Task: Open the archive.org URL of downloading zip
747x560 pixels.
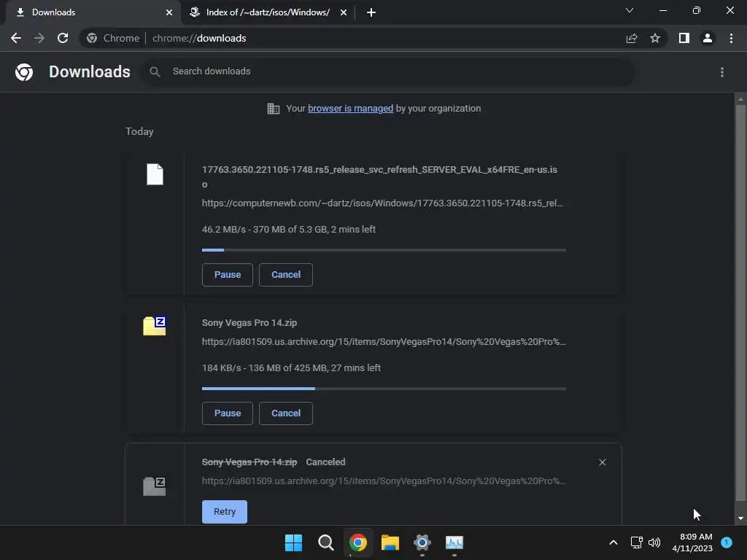Action: pyautogui.click(x=384, y=342)
